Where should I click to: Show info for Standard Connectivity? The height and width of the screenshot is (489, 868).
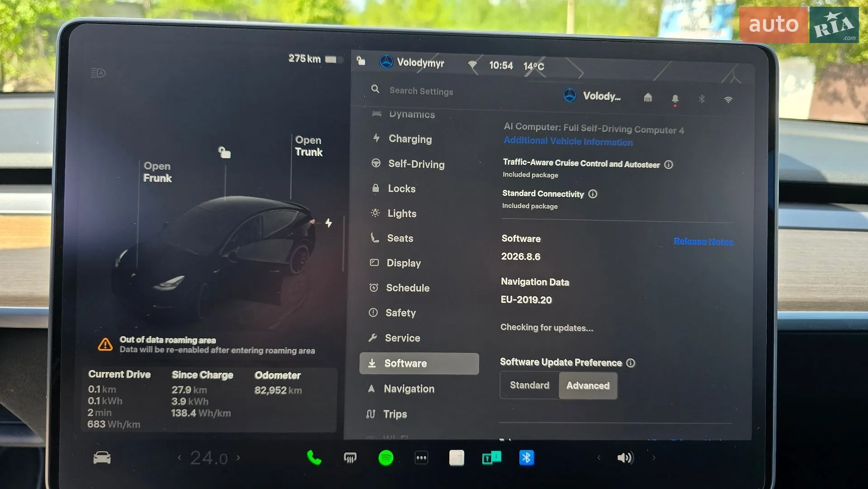pyautogui.click(x=593, y=194)
